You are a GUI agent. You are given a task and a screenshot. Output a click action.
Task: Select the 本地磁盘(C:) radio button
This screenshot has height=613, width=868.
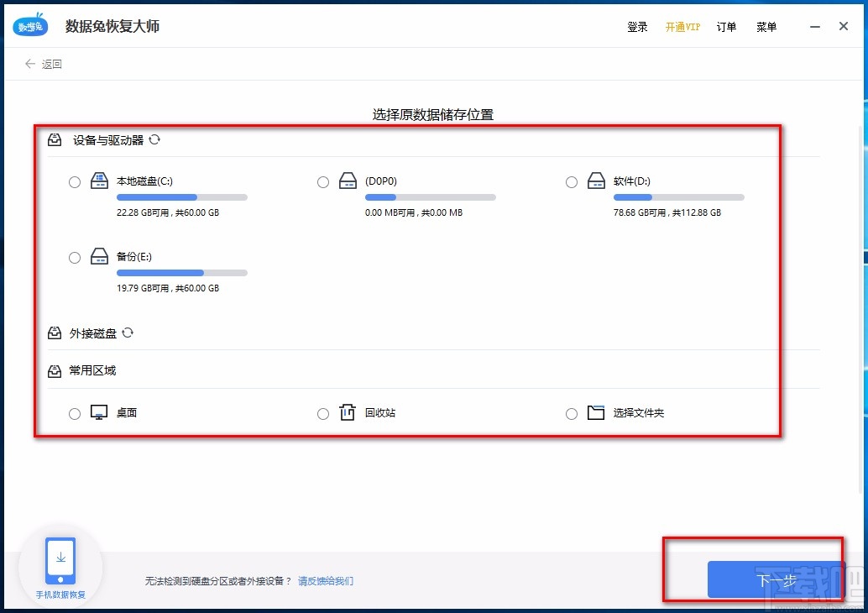pyautogui.click(x=74, y=181)
